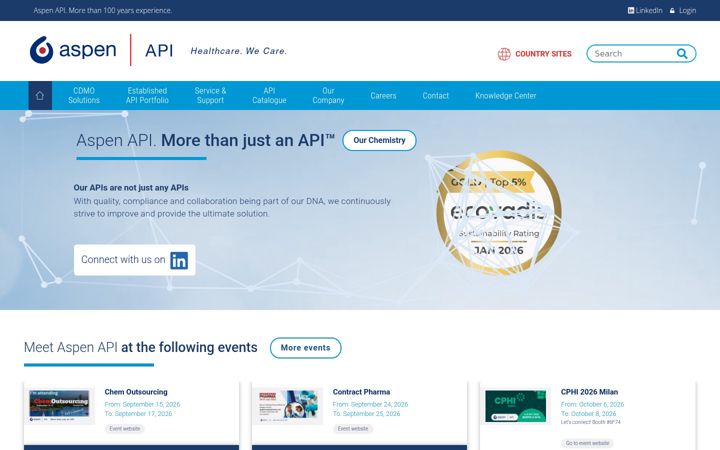The height and width of the screenshot is (450, 720).
Task: Click the home icon in navigation bar
Action: 40,96
